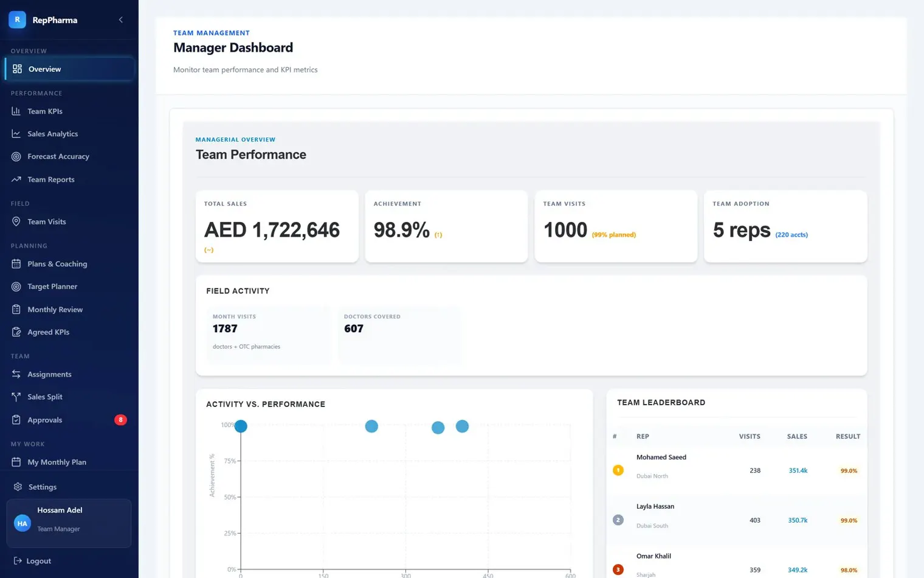This screenshot has width=924, height=578.
Task: Open Hossam Adel's user profile card
Action: 69,523
